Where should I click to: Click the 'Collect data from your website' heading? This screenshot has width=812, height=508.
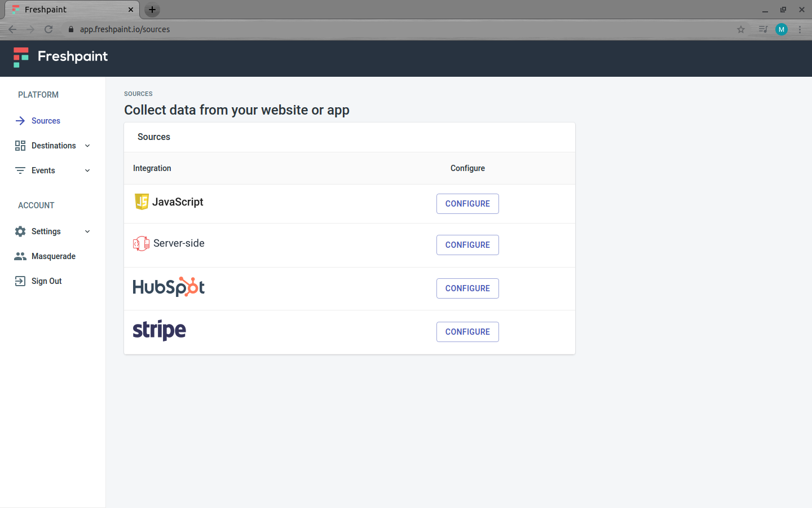(237, 110)
